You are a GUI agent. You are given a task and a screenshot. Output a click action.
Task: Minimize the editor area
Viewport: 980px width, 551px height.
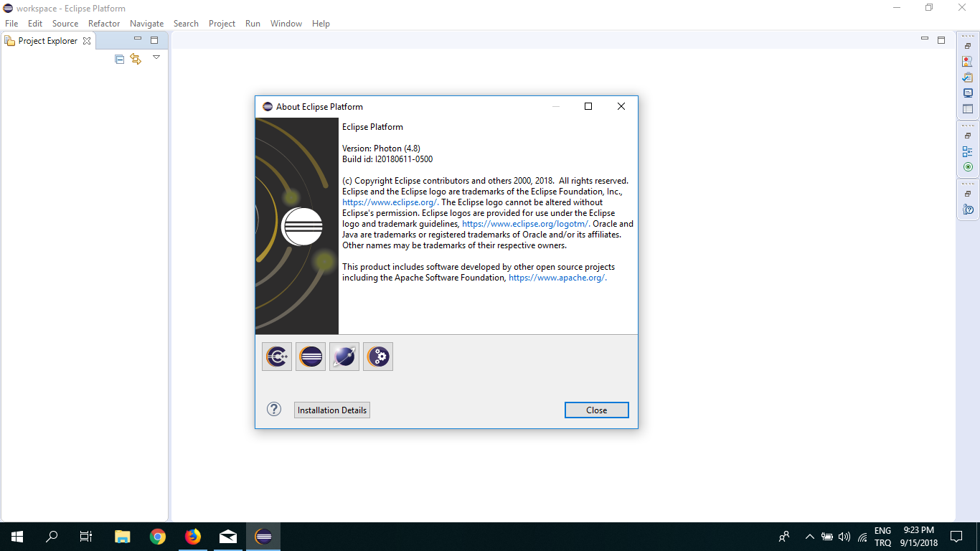925,39
